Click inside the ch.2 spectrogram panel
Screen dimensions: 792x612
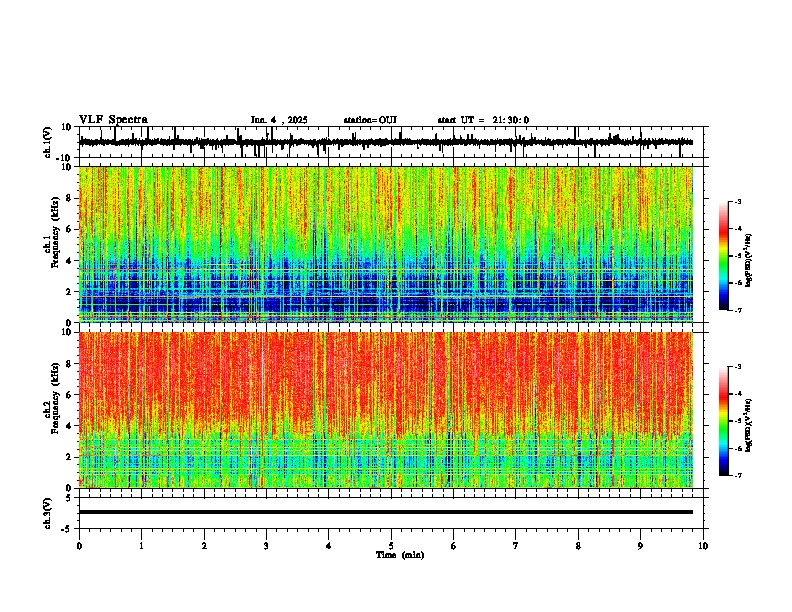391,410
